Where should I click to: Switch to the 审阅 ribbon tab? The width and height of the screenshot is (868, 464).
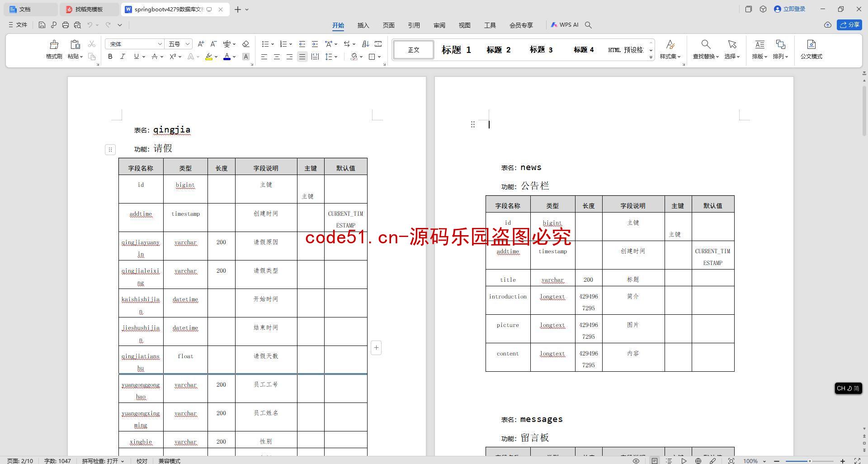coord(439,25)
